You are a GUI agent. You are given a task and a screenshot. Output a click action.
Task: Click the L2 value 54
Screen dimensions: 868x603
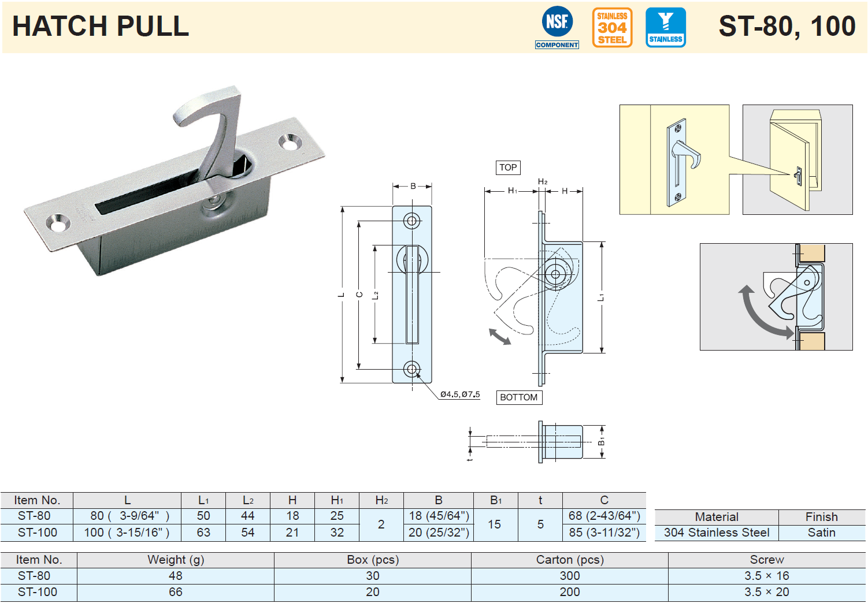point(248,533)
